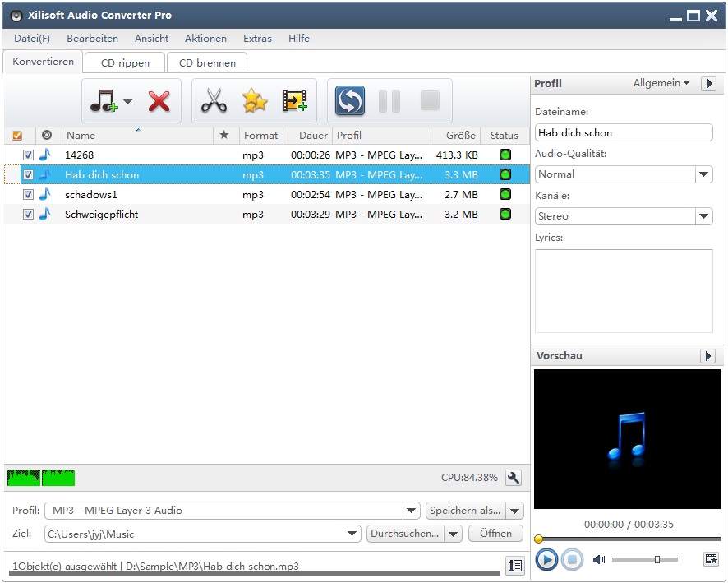Open the Speichern als dropdown arrow
The height and width of the screenshot is (583, 728).
[514, 511]
